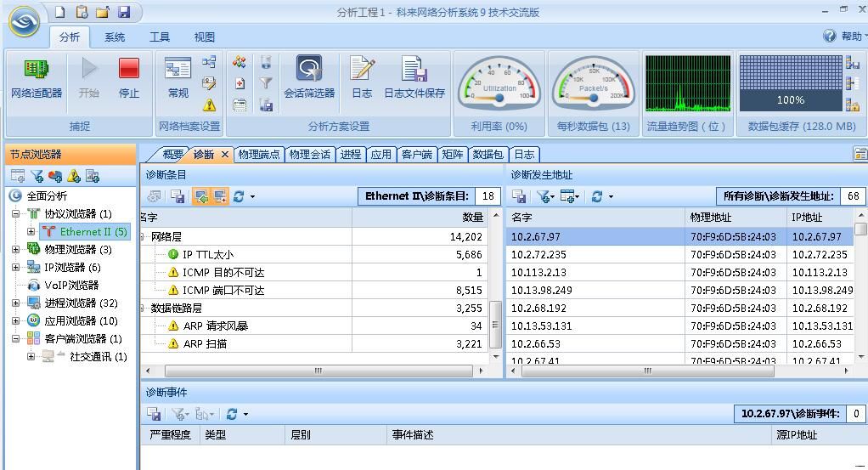Image resolution: width=868 pixels, height=470 pixels.
Task: Click the chart-plus icon in 节点浏览器 toolbar
Action: pos(93,176)
